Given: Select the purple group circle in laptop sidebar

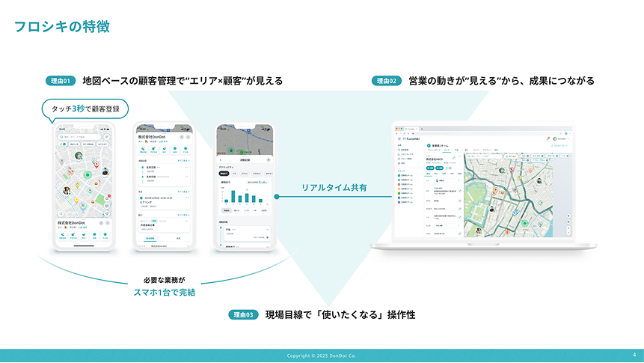Looking at the screenshot, I should 399,202.
